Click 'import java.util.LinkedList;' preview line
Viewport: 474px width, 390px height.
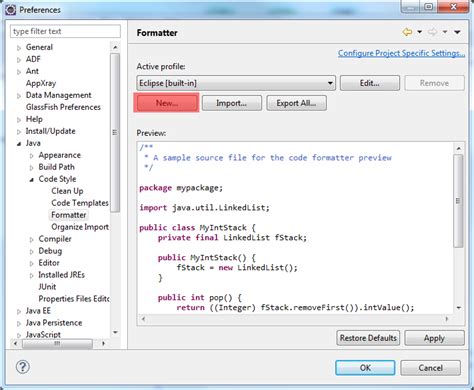coord(204,208)
